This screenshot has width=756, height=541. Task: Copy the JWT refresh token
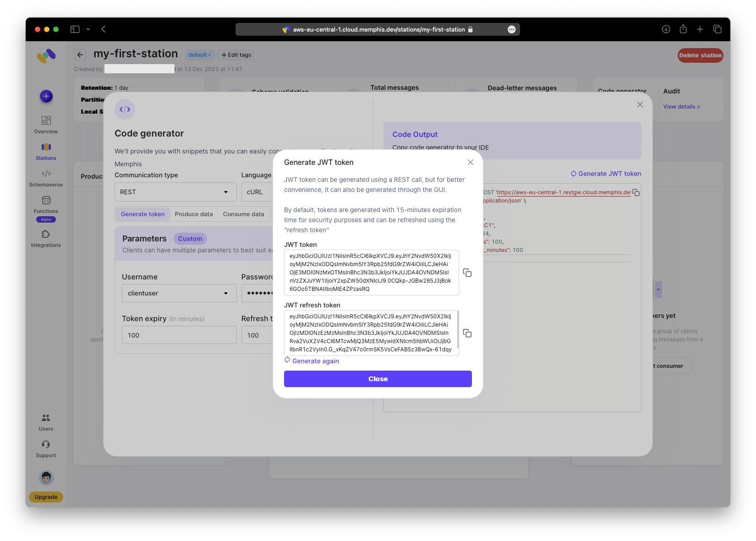467,333
